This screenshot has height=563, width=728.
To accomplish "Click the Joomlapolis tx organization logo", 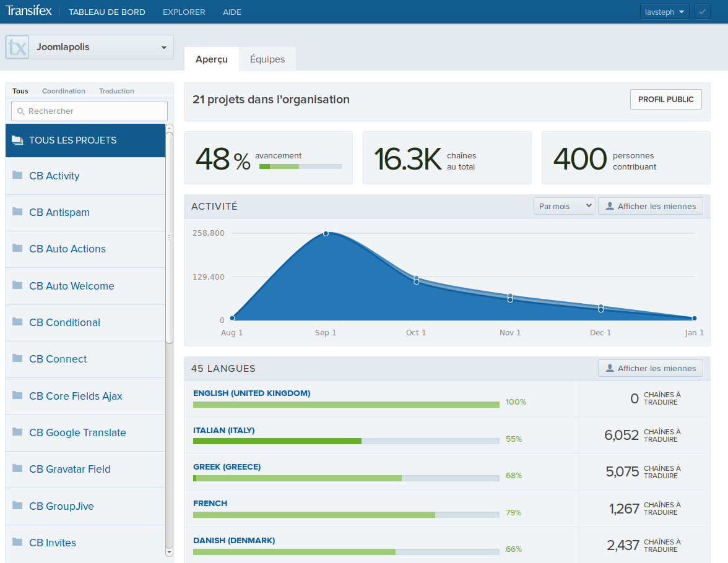I will [17, 47].
